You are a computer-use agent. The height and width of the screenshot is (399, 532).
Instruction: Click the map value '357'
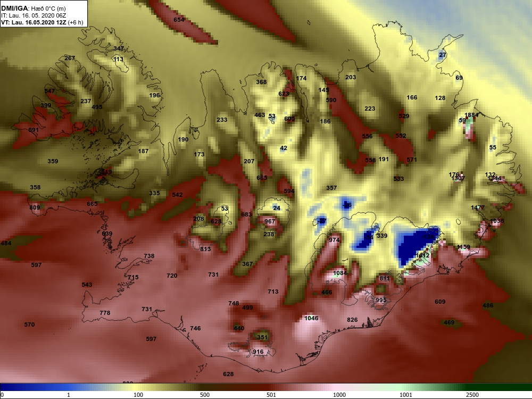[x=331, y=188]
